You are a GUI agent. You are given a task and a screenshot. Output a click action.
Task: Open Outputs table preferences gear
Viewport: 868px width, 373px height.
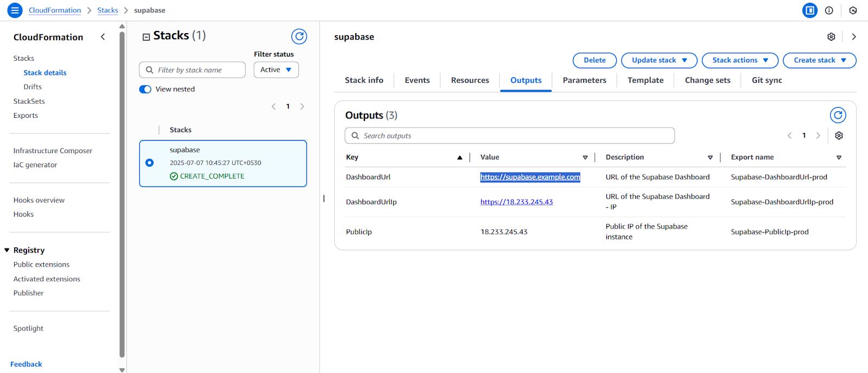click(839, 136)
